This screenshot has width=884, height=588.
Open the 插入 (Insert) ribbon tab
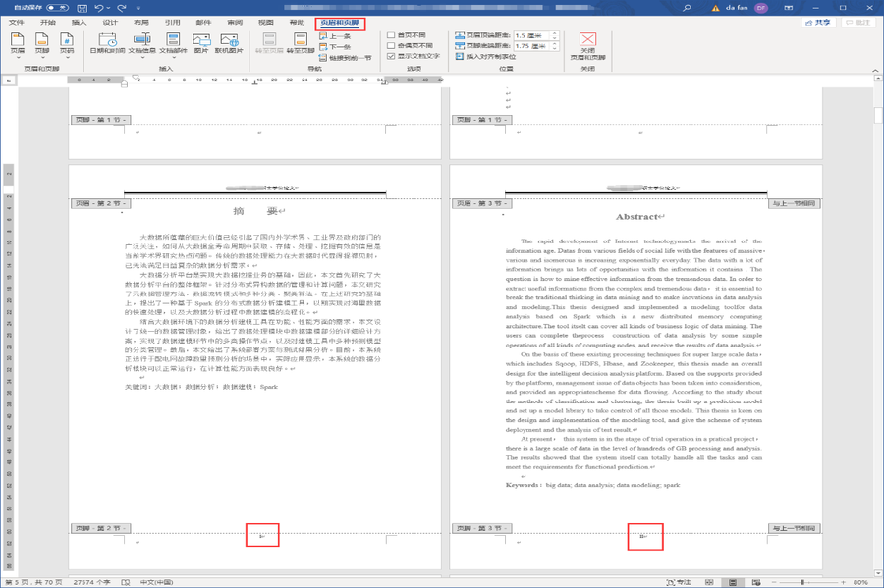[x=80, y=22]
